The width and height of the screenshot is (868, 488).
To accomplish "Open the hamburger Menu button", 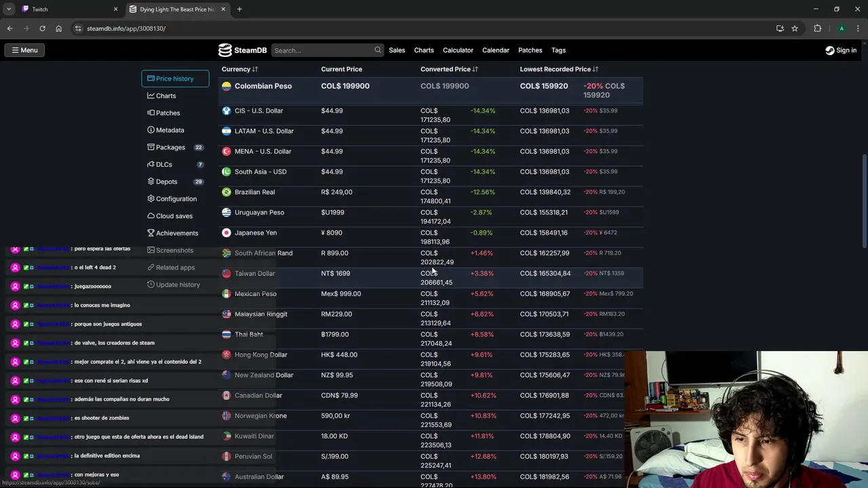I will pos(24,50).
